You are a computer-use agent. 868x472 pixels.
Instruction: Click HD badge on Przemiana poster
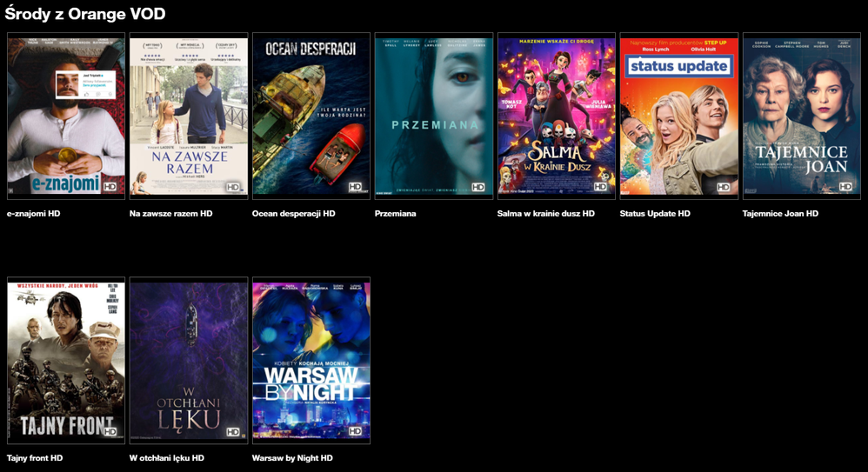(478, 187)
